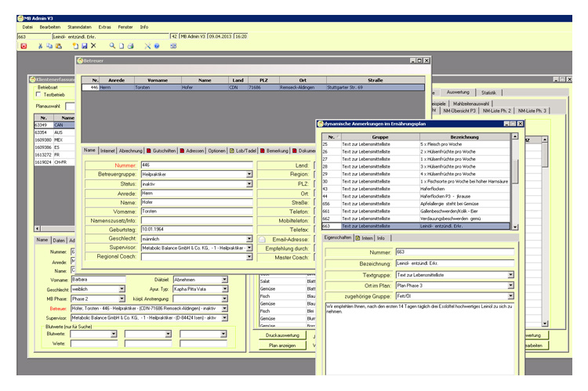Switch to the Gutschriften tab

161,150
